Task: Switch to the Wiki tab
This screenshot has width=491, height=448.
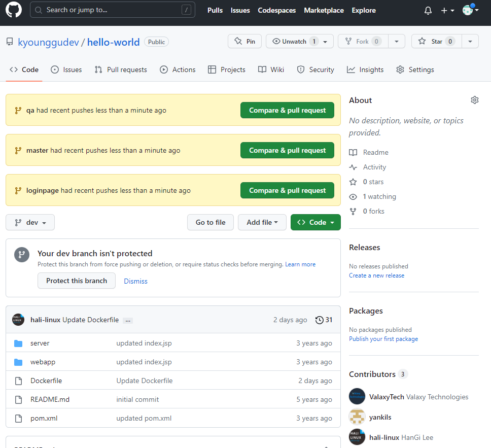Action: [x=271, y=70]
